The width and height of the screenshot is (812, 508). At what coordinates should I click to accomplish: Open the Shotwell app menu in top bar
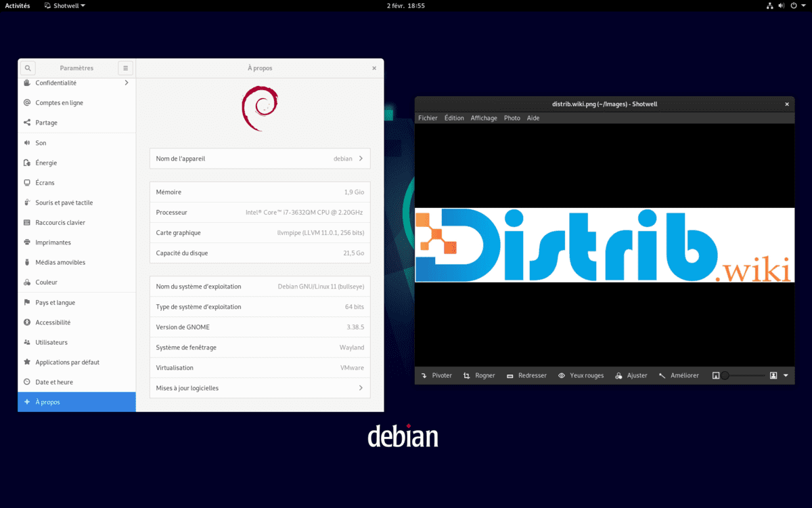coord(65,5)
